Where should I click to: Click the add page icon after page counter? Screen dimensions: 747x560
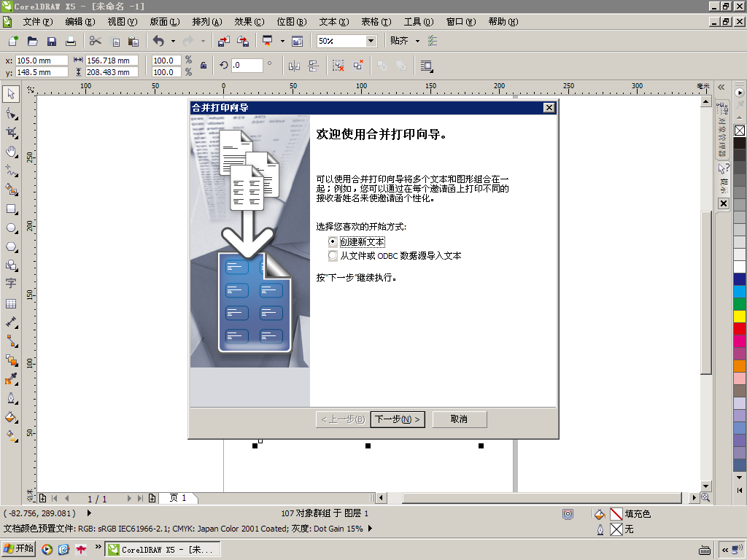point(152,498)
